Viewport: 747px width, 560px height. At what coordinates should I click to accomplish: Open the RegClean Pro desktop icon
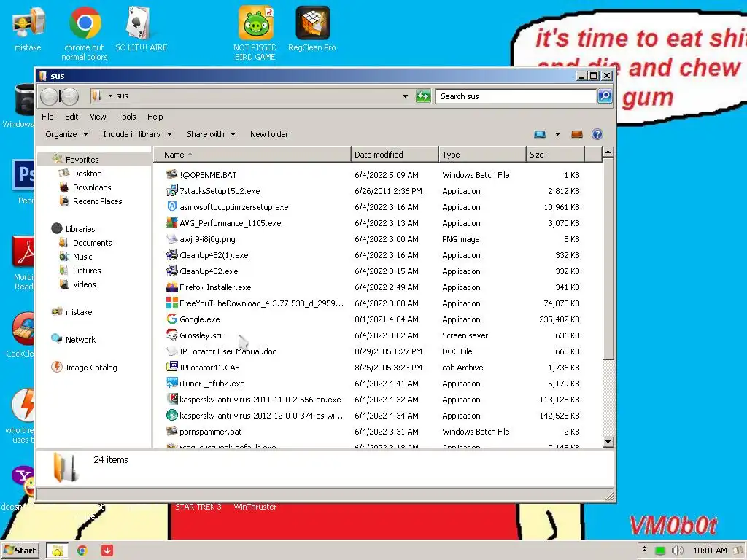312,23
